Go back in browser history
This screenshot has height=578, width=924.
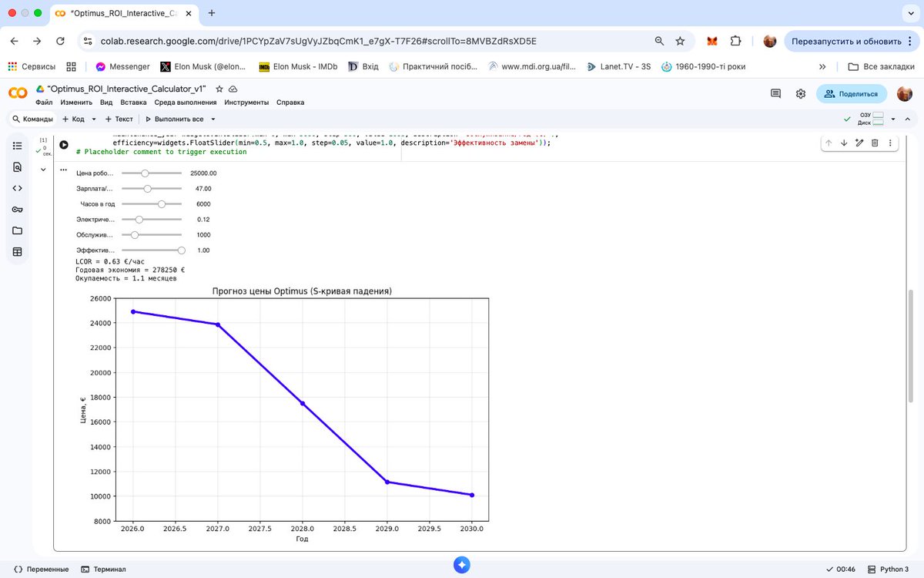point(15,41)
